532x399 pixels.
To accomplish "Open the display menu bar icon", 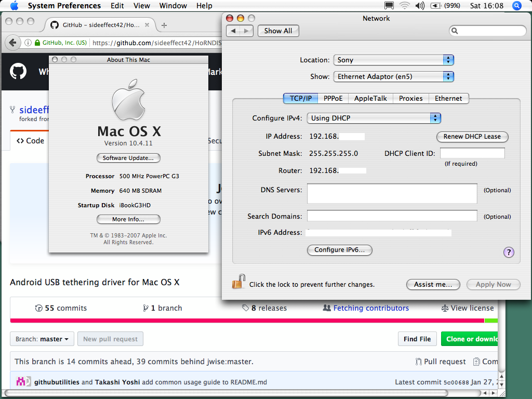I will click(389, 6).
